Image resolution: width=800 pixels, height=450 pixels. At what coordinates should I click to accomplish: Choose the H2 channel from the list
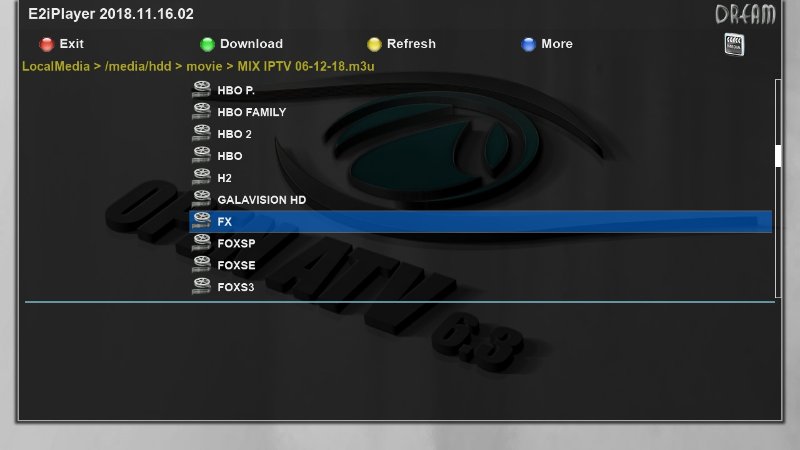point(224,178)
